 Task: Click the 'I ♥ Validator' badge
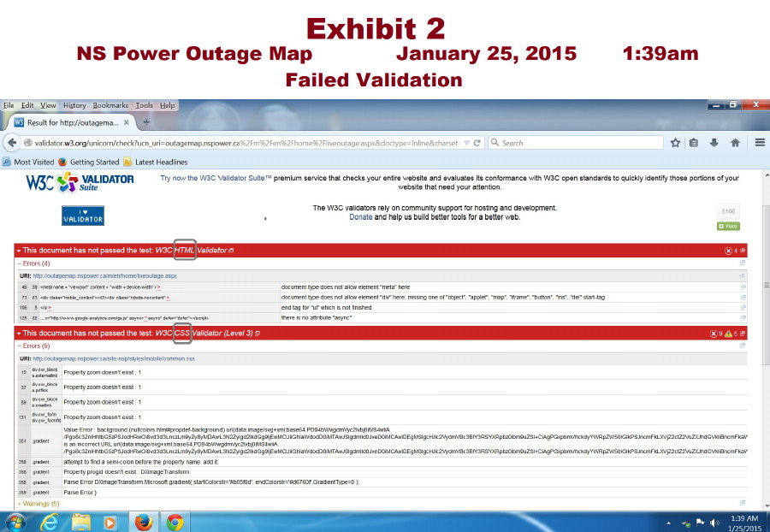[x=83, y=216]
